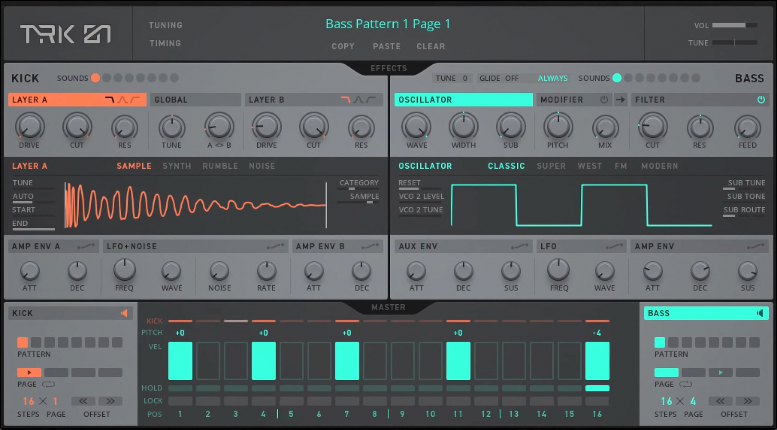Image resolution: width=777 pixels, height=430 pixels.
Task: Select Layer A low-pass filter shape icon
Action: pyautogui.click(x=110, y=100)
